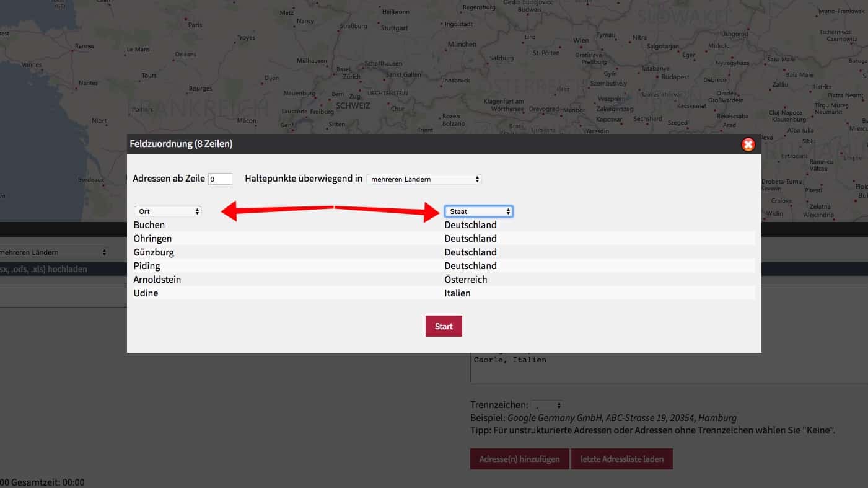Click the Udine entry
The image size is (868, 488).
pos(146,293)
